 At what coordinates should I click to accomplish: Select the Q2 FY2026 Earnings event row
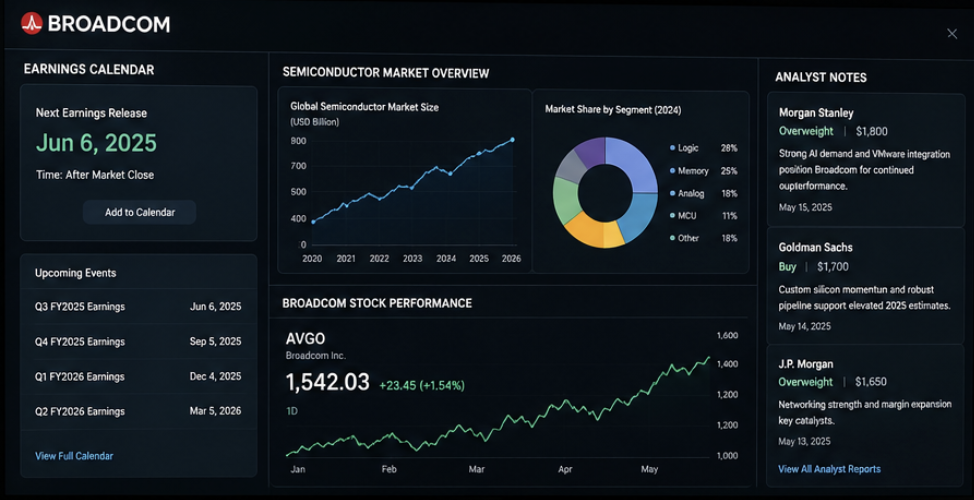(x=139, y=411)
